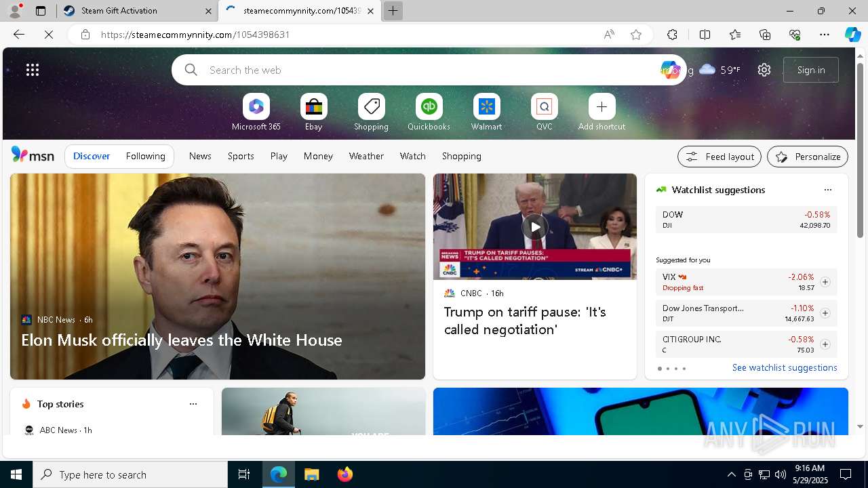Stop loading the page with X button
This screenshot has width=868, height=488.
49,35
